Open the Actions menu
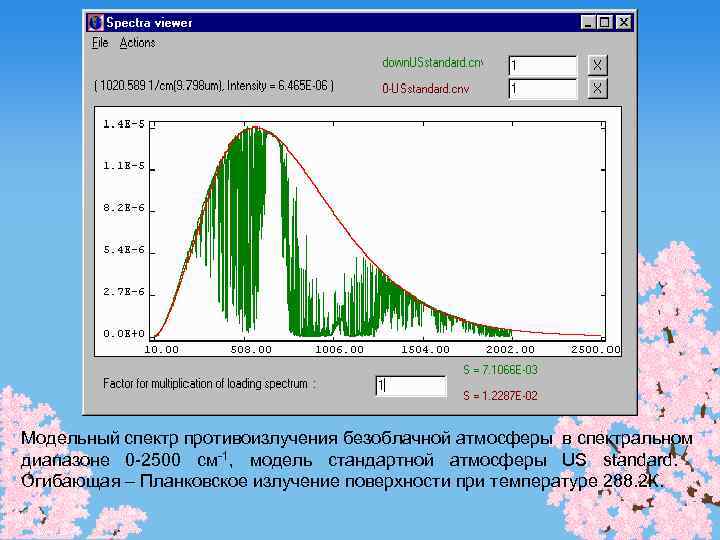Screen dimensions: 720x540 [137, 43]
